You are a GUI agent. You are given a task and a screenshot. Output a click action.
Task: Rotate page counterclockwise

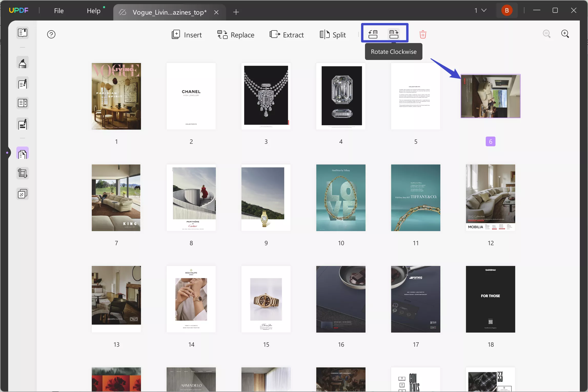point(373,34)
